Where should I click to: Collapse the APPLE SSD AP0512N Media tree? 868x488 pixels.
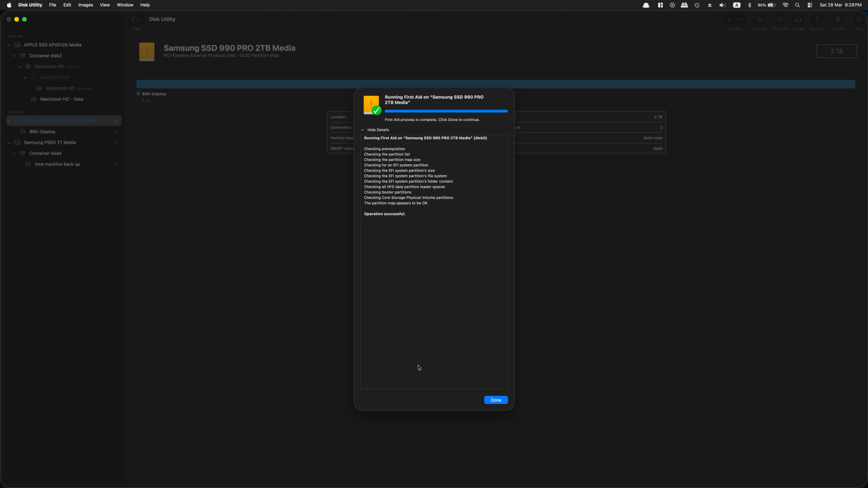pyautogui.click(x=9, y=45)
